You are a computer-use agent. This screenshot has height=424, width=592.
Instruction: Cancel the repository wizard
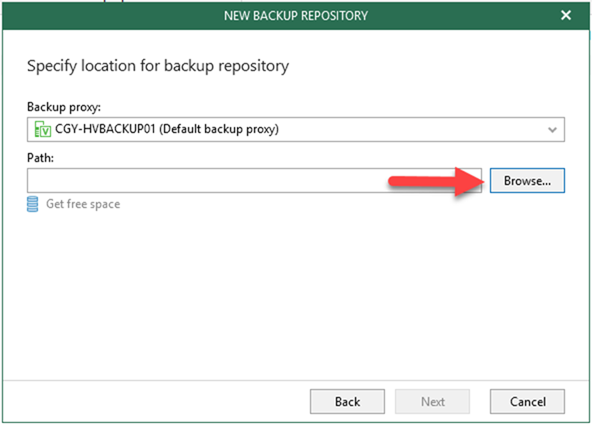pos(527,401)
